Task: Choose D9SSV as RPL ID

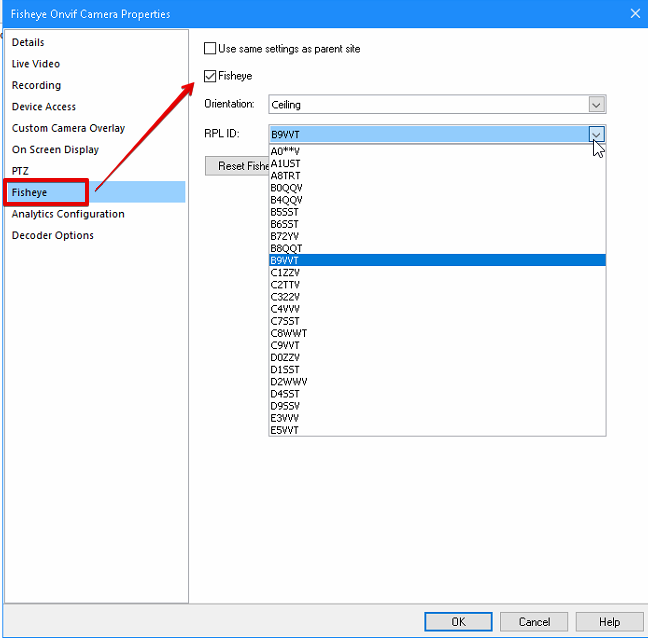Action: click(437, 406)
